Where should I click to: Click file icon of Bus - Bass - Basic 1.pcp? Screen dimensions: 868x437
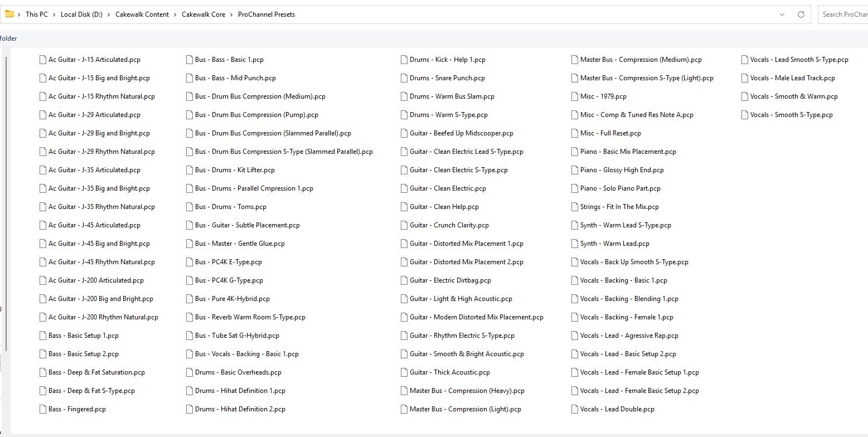(190, 60)
